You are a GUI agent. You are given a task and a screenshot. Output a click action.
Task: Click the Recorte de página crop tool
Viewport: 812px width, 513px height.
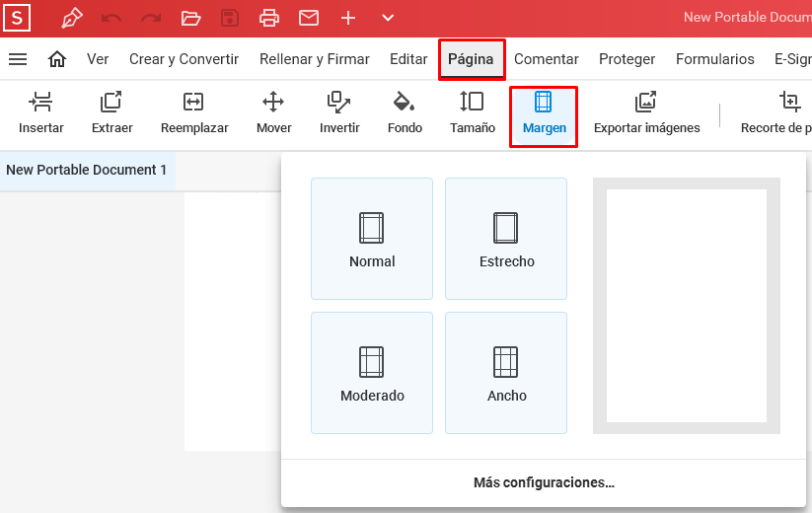[x=775, y=113]
